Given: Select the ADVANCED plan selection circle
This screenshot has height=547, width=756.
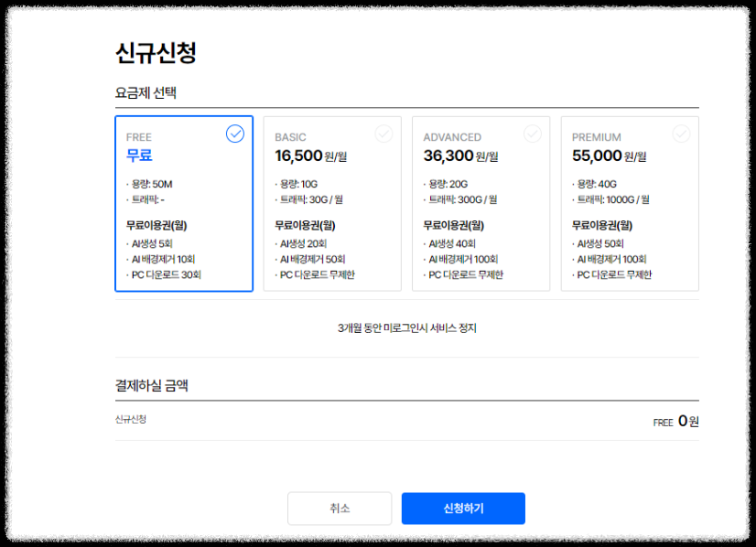Looking at the screenshot, I should tap(533, 134).
